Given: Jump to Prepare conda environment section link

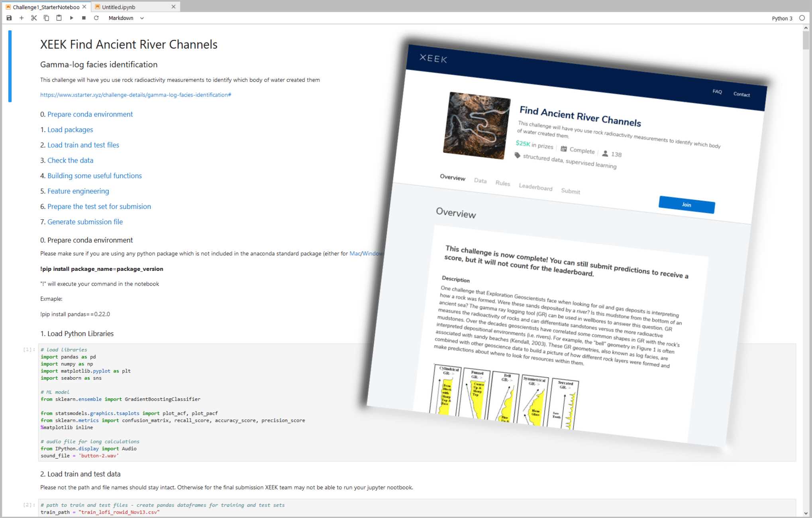Looking at the screenshot, I should pos(90,114).
